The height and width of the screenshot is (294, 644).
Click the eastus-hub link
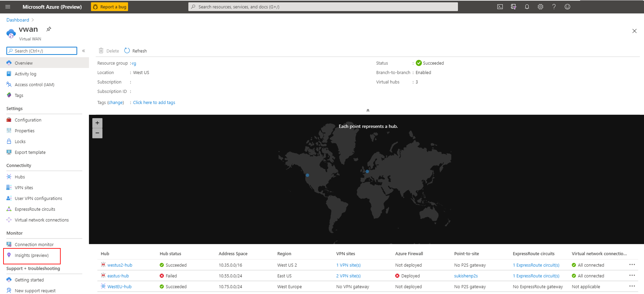point(118,276)
